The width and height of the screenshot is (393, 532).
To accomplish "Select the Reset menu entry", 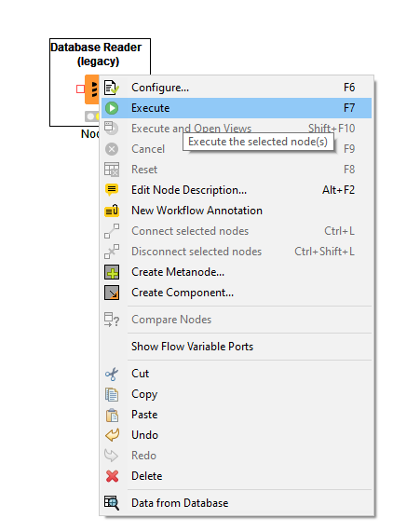I will (237, 170).
